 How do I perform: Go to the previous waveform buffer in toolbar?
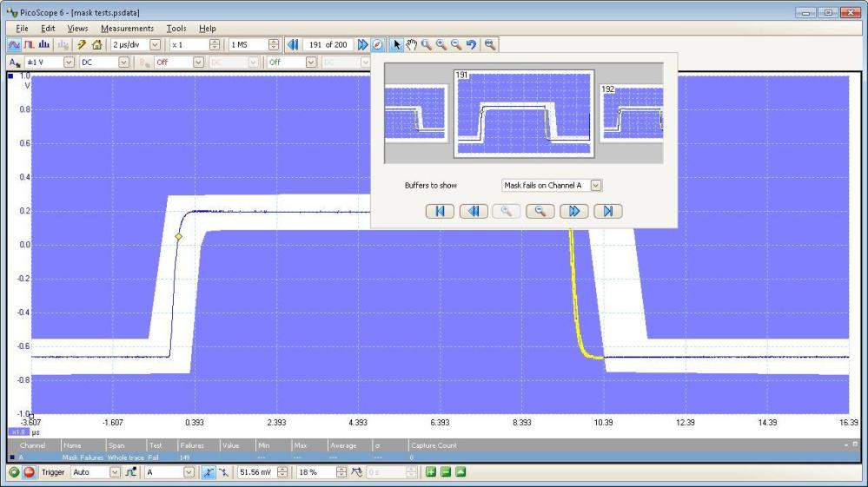292,44
